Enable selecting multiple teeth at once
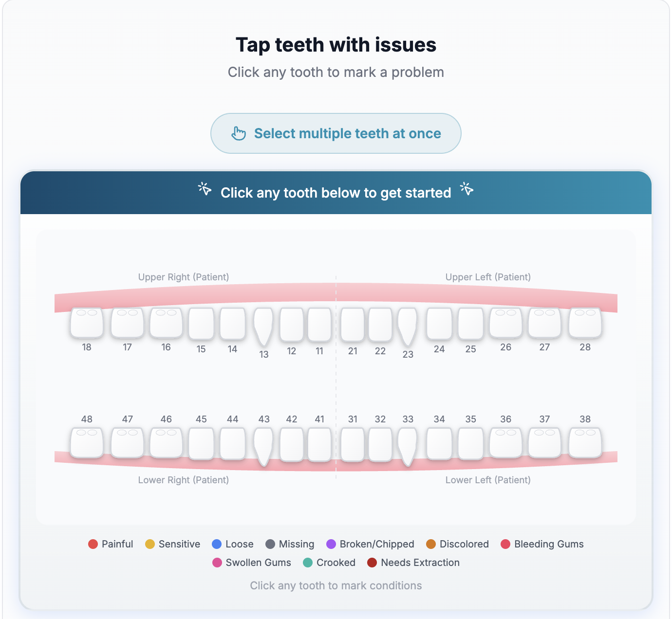The width and height of the screenshot is (672, 619). (336, 133)
